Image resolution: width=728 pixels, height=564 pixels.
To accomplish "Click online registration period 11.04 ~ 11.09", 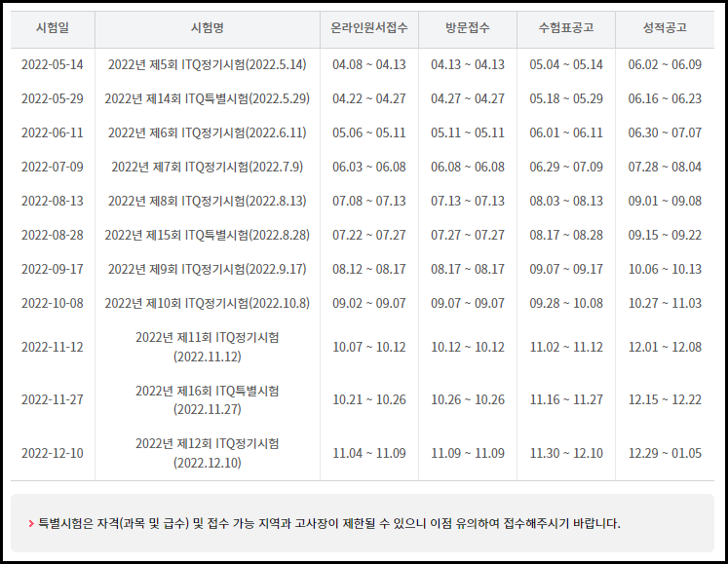I will 369,453.
